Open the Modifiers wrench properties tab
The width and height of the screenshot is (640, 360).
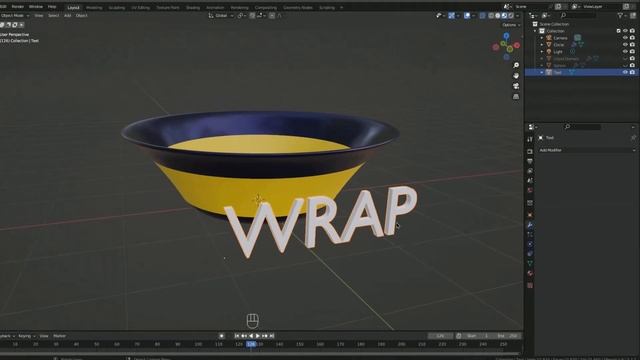tap(530, 225)
